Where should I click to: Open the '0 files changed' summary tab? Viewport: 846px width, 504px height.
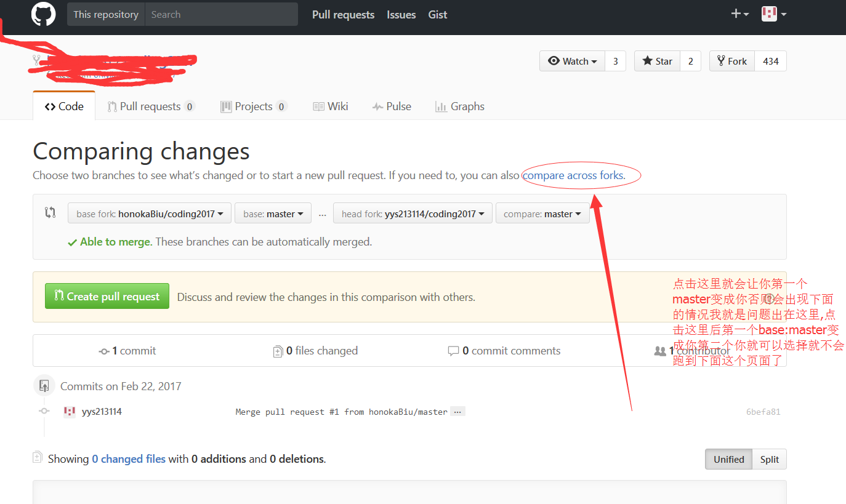click(x=315, y=351)
